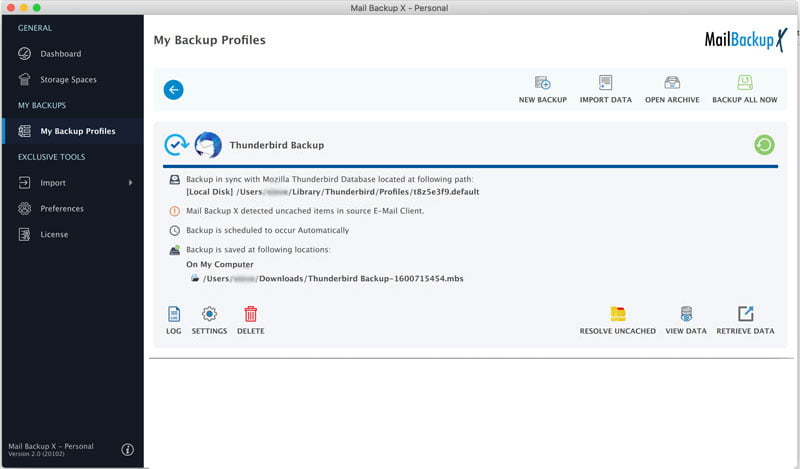Image resolution: width=800 pixels, height=469 pixels.
Task: Open Preferences from the sidebar
Action: click(x=72, y=209)
